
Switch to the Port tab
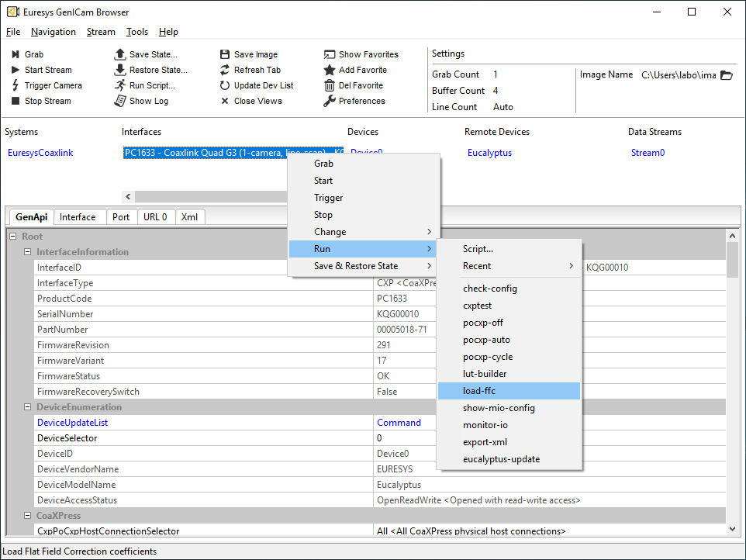pos(121,216)
